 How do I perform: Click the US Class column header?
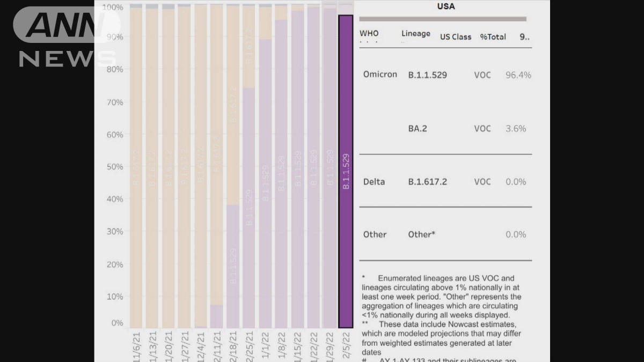456,37
